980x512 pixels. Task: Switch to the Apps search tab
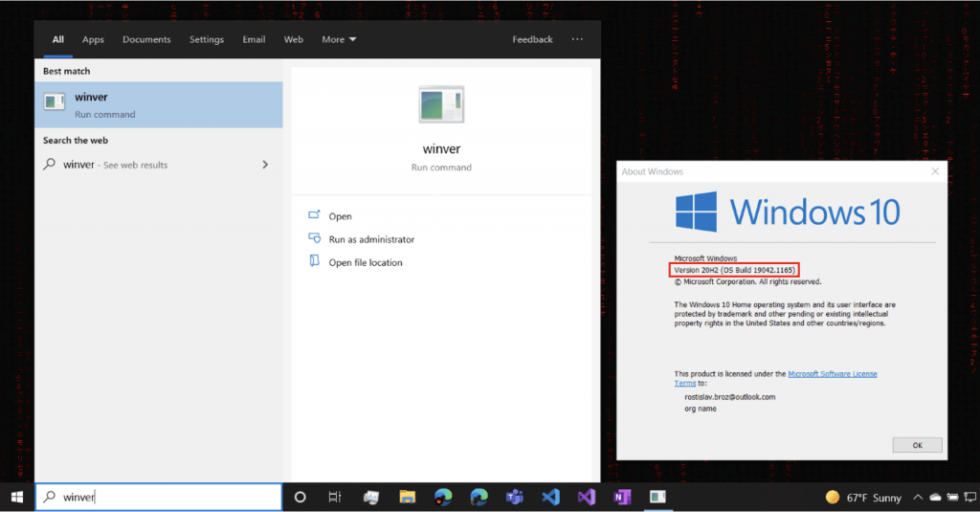point(93,39)
